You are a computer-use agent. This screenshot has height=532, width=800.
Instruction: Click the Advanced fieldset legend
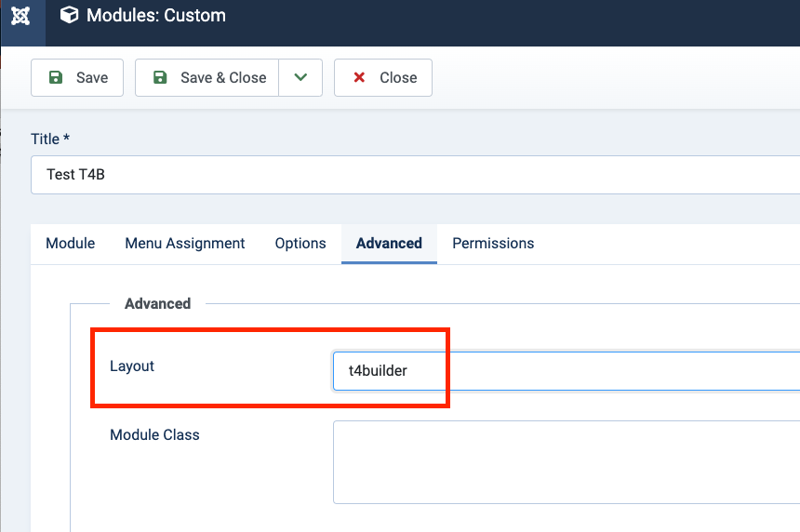pos(157,304)
